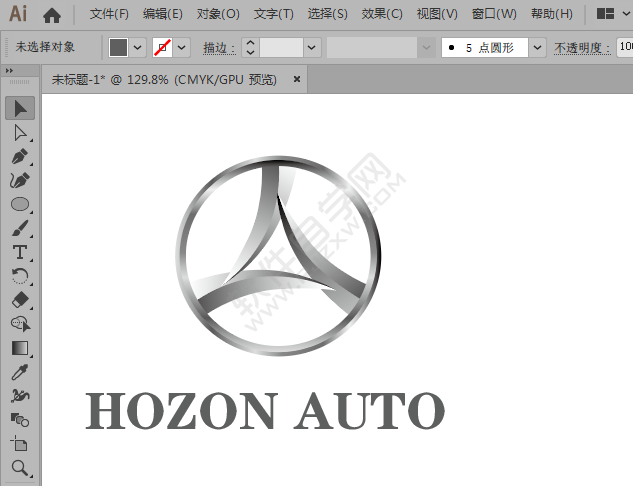Open the stroke weight dropdown
This screenshot has width=633, height=486.
pyautogui.click(x=312, y=48)
